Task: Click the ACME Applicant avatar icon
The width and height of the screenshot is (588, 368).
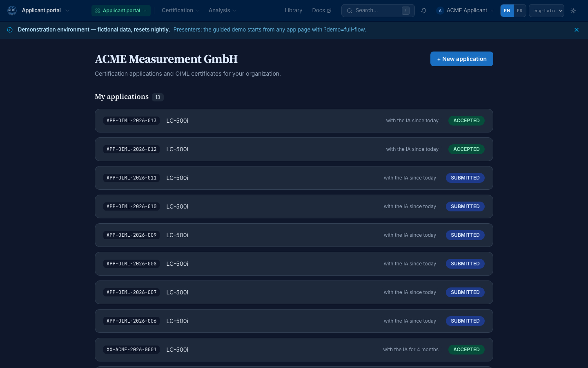Action: [440, 11]
